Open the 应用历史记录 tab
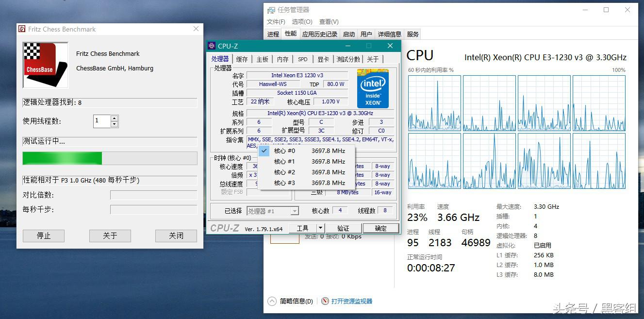Screen dimensions: 644x319 pos(319,34)
